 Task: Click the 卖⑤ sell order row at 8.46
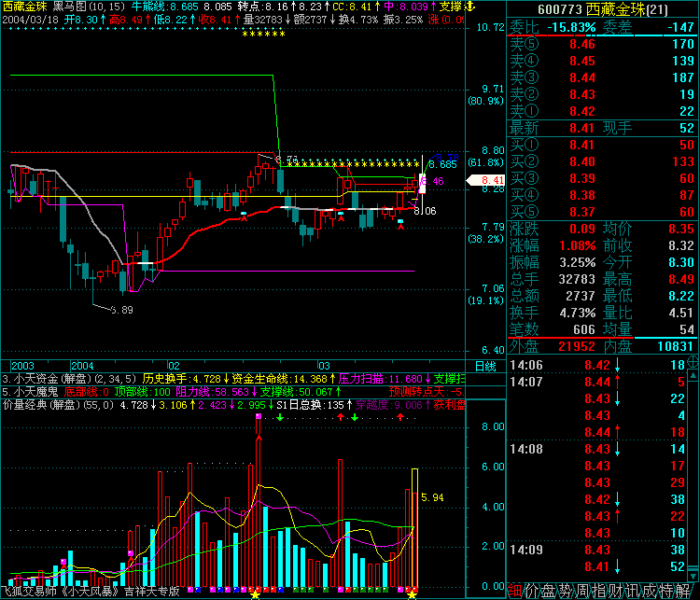pyautogui.click(x=602, y=44)
